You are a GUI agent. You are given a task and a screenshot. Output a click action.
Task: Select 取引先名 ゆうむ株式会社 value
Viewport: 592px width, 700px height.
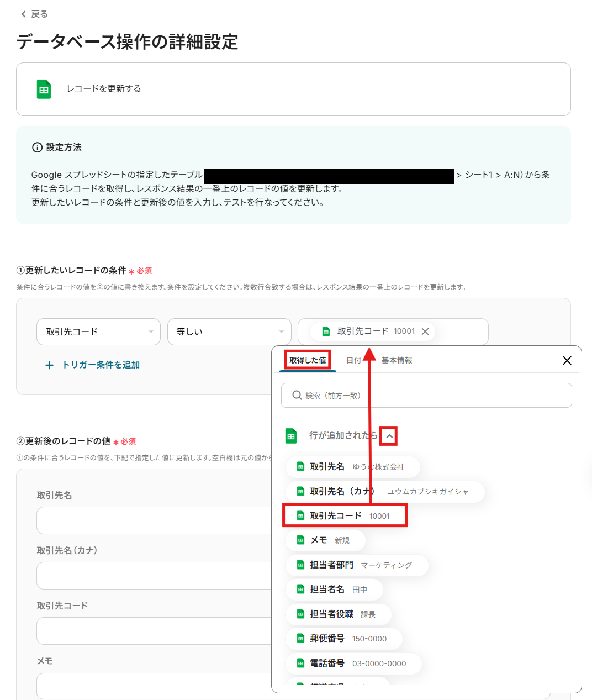(353, 467)
